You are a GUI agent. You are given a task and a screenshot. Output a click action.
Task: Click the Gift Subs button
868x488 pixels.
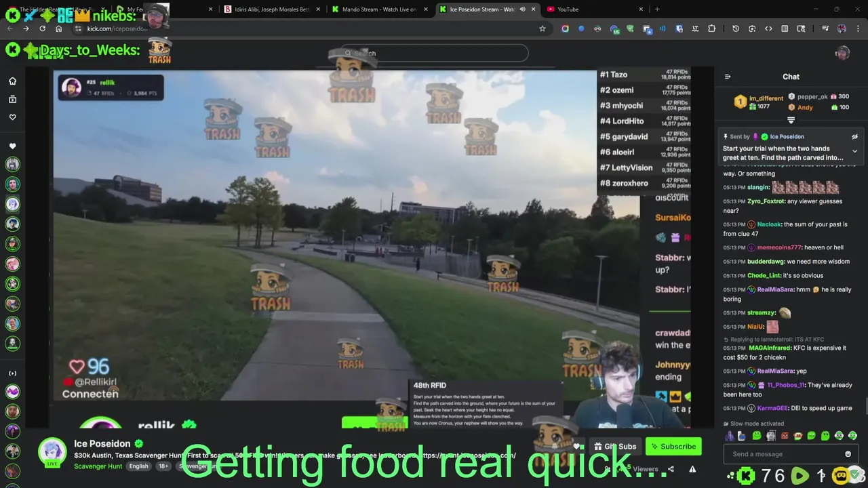click(616, 447)
